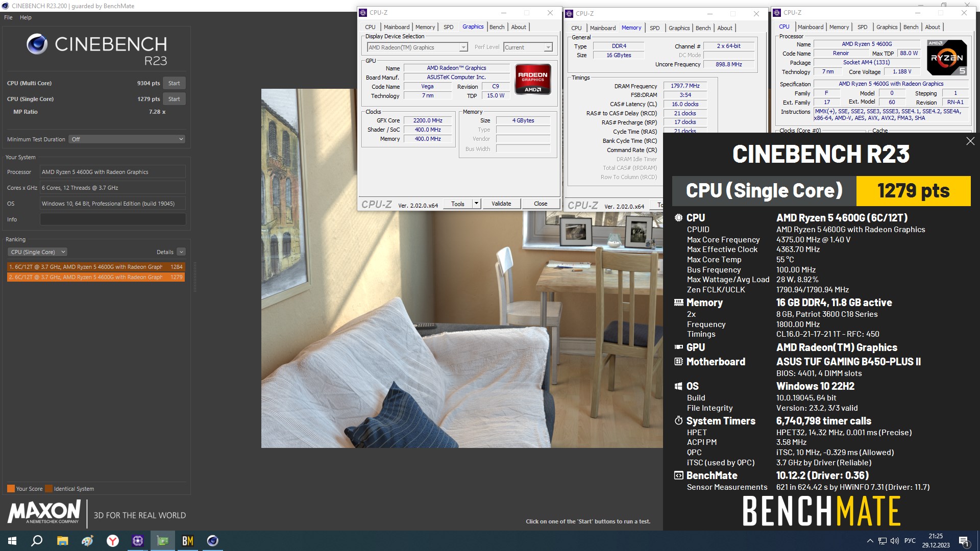This screenshot has width=980, height=551.
Task: Select ranking entry scoring 1284
Action: (96, 267)
